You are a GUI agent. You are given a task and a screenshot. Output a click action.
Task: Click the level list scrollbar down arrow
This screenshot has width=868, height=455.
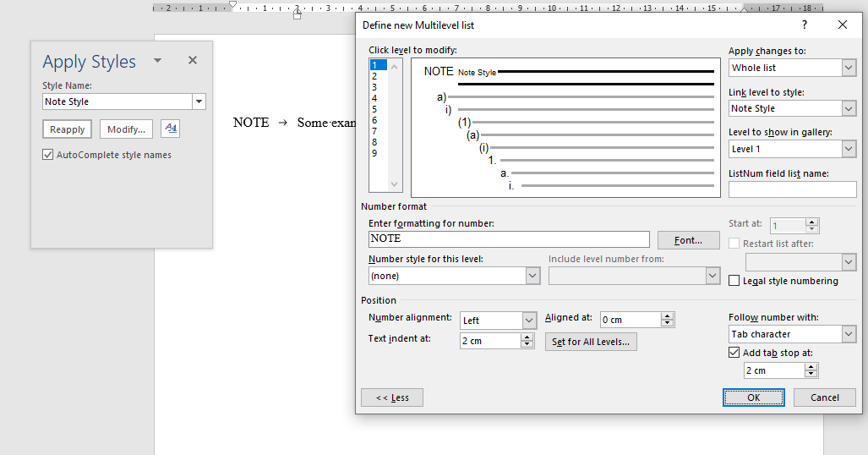pos(394,184)
